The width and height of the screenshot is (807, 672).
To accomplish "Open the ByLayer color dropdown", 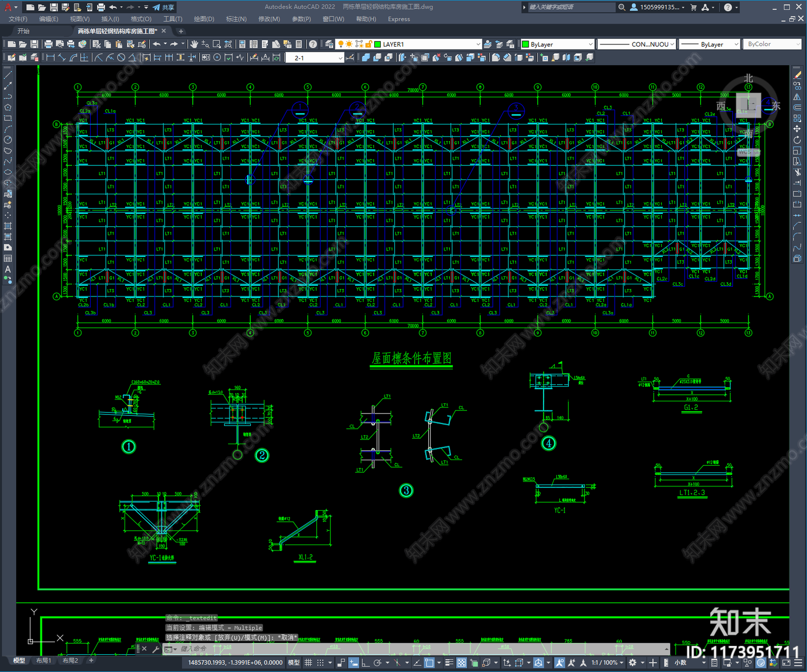I will click(x=557, y=44).
